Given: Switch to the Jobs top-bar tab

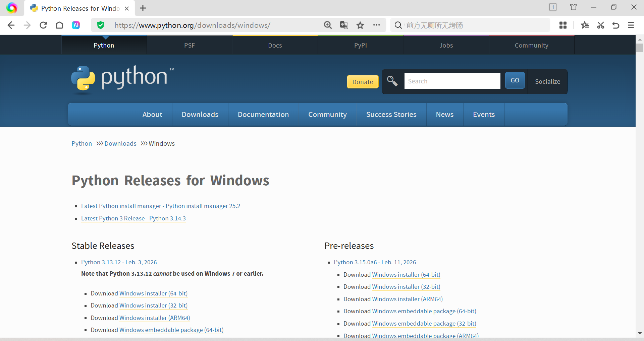Looking at the screenshot, I should click(446, 45).
